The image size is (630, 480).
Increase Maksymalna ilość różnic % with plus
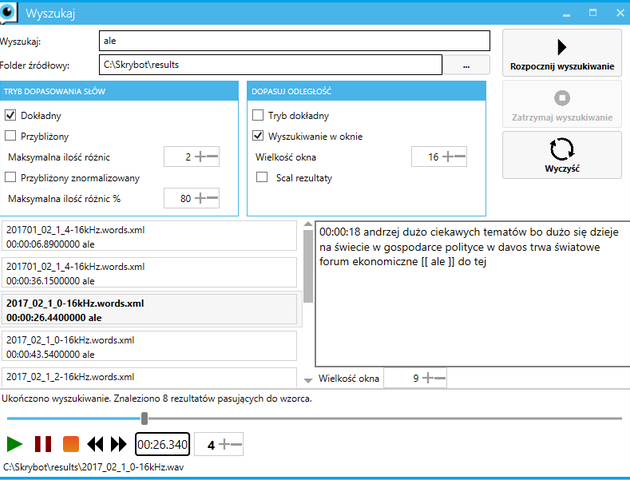point(200,198)
